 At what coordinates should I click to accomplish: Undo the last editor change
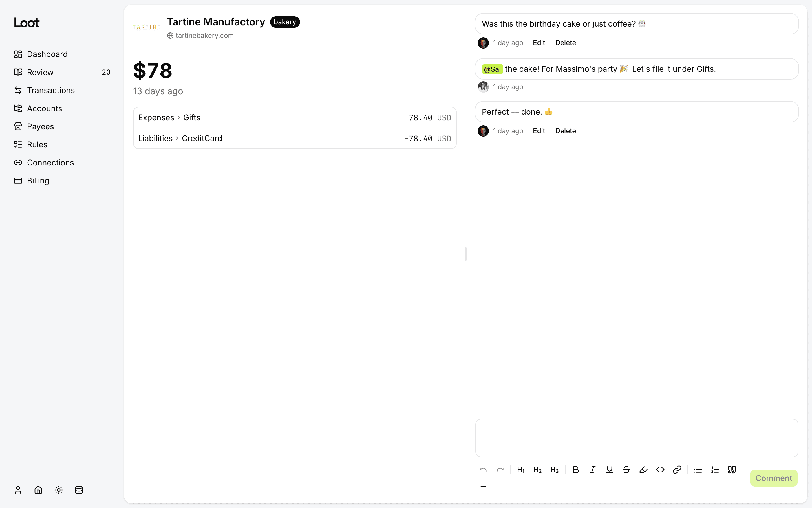483,470
